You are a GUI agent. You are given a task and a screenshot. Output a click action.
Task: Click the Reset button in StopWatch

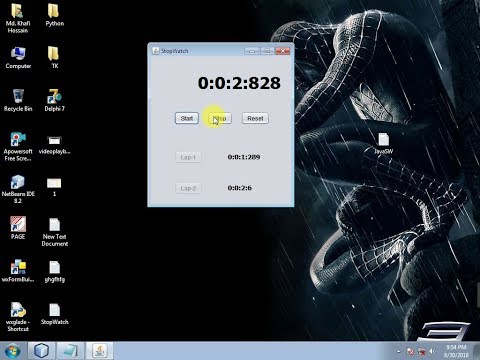(255, 118)
